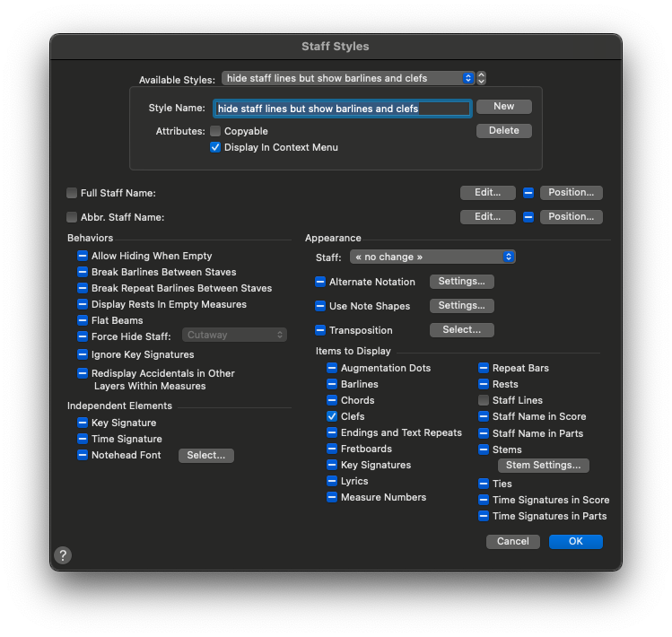This screenshot has width=672, height=637.
Task: Confirm the dialog with OK
Action: (575, 541)
